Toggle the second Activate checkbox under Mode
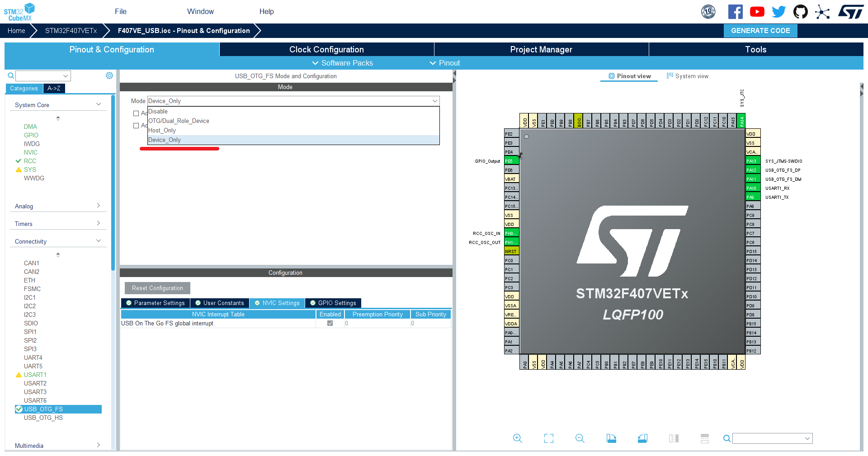868x456 pixels. 136,126
